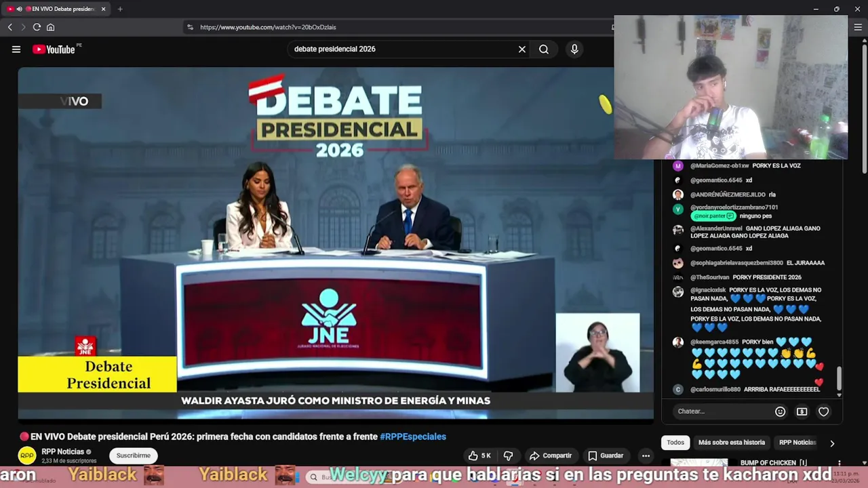
Task: Open the BUMP OF CHICKEN recommended video thumbnail
Action: (699, 462)
